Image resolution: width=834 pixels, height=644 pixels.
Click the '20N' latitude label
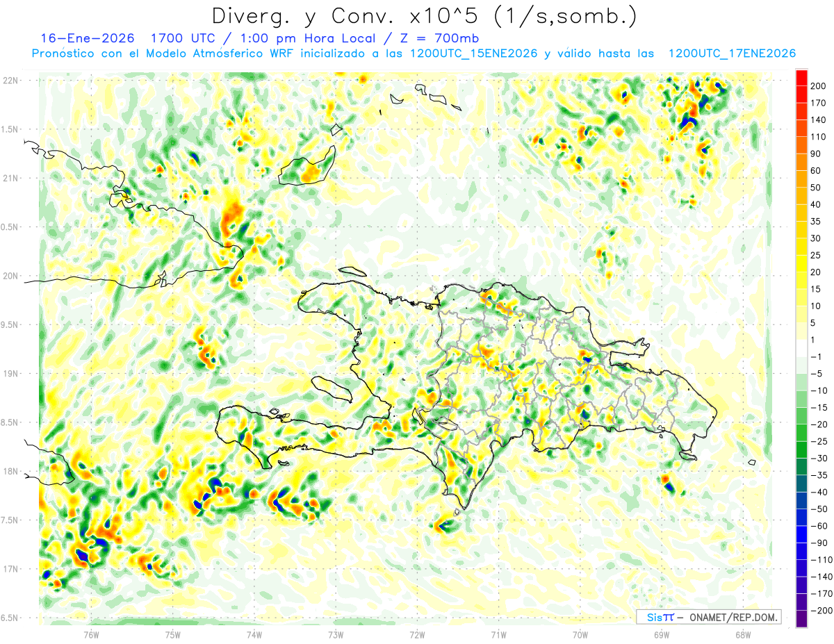click(10, 276)
